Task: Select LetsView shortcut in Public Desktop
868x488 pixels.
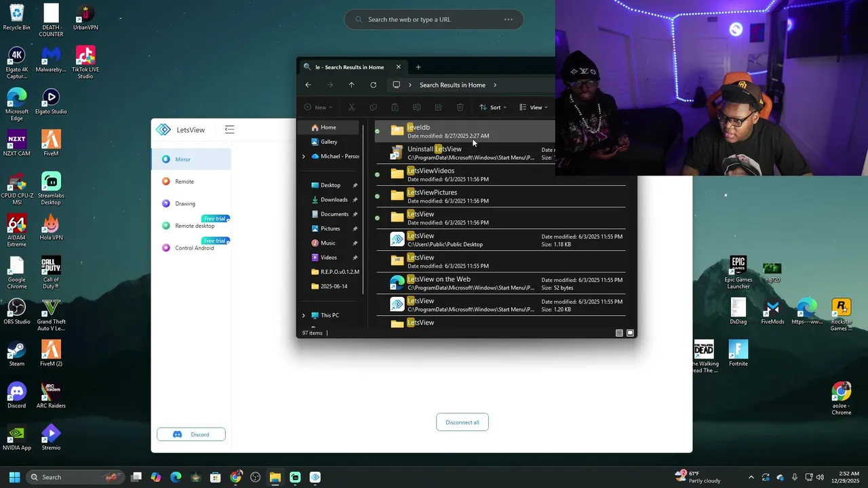Action: [500, 240]
